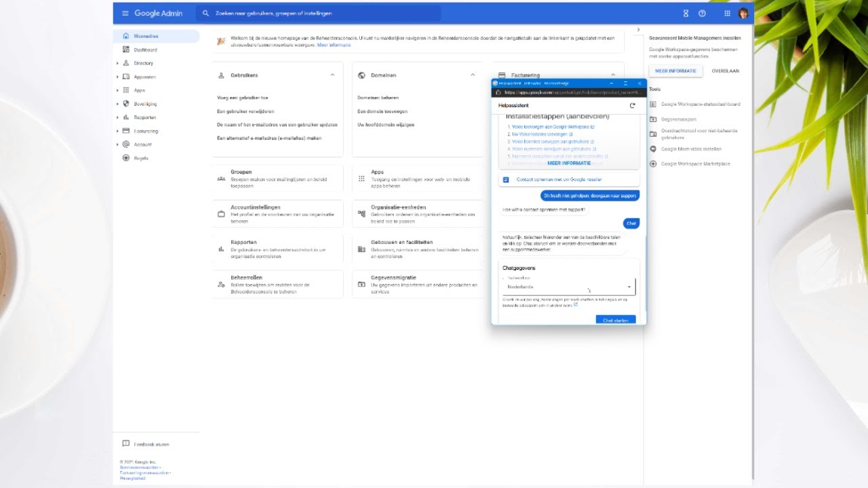Click OVERSLAAN to skip Mobile Management setup
Image resolution: width=868 pixels, height=488 pixels.
[x=726, y=70]
